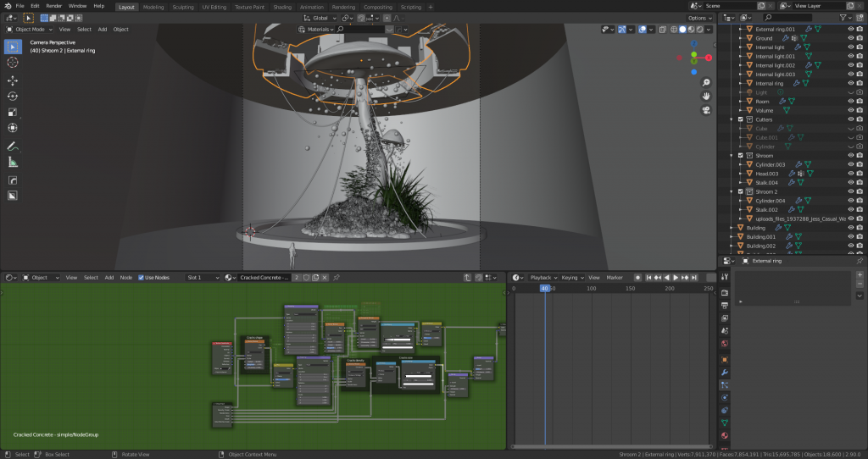Select the Move tool in the viewport toolbar
This screenshot has width=868, height=459.
[x=13, y=80]
